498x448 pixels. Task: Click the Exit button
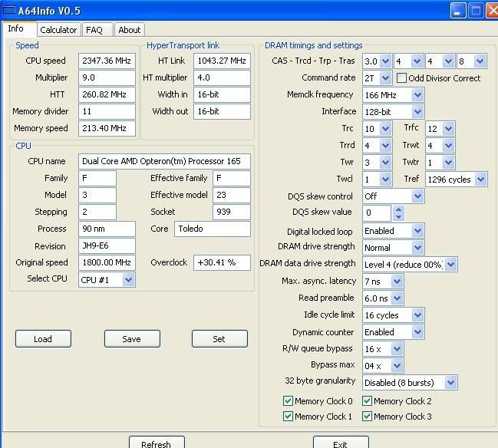pyautogui.click(x=341, y=443)
